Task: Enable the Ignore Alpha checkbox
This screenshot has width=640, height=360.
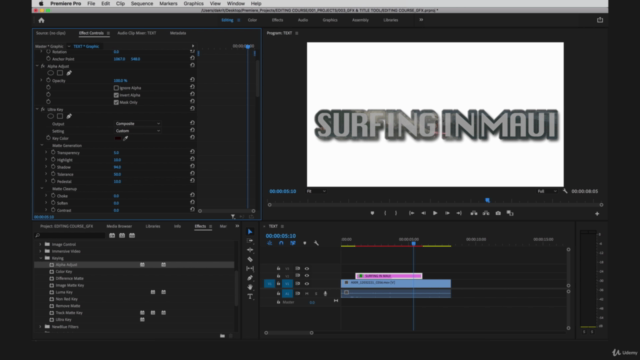Action: (x=116, y=88)
